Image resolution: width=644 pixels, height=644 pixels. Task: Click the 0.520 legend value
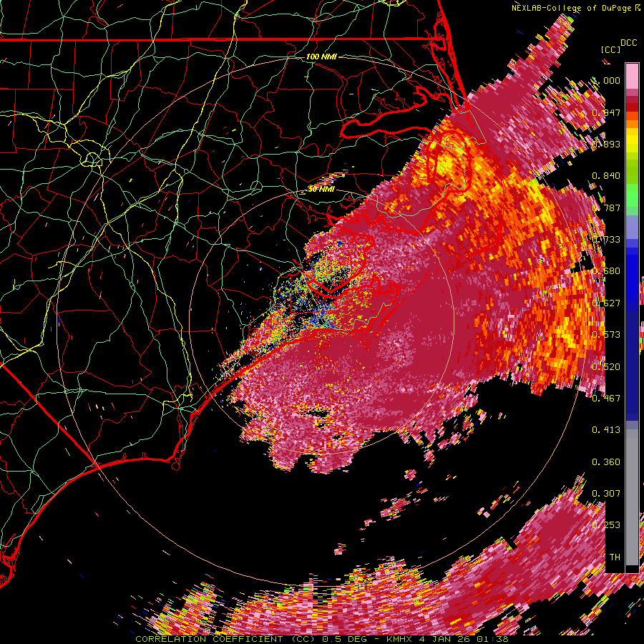pyautogui.click(x=606, y=366)
